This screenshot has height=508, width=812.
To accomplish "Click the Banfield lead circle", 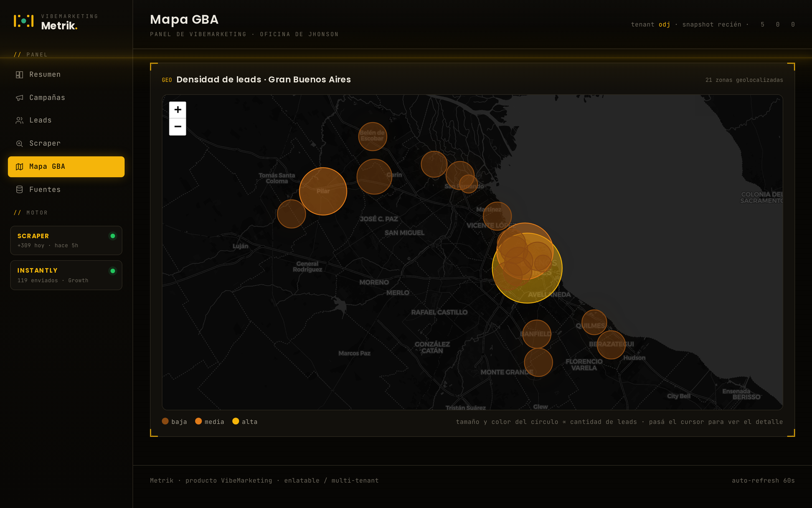I will (x=536, y=334).
